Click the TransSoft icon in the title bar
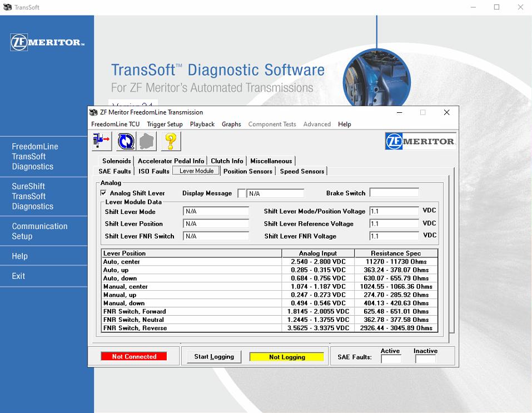Screen dimensions: 532x413 [8, 7]
